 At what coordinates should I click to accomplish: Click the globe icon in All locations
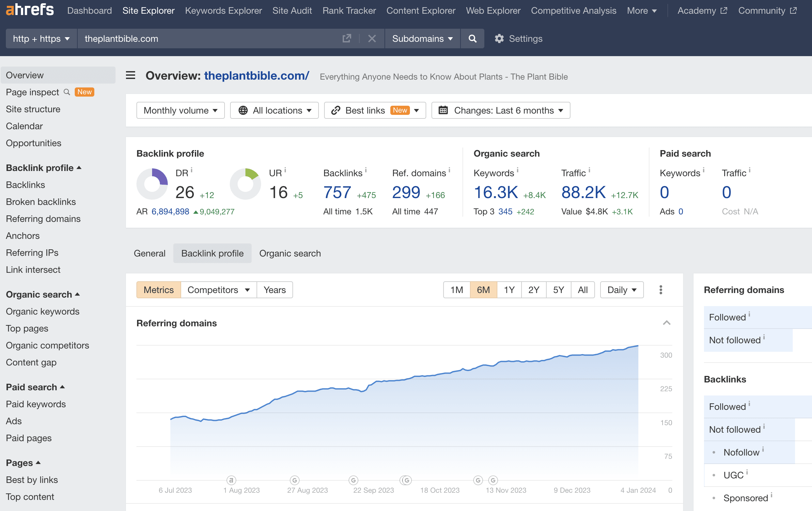(x=243, y=110)
